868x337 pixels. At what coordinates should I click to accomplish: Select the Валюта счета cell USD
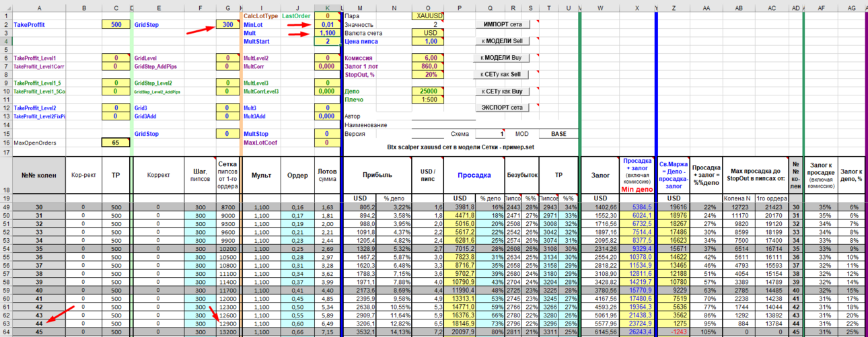tap(429, 32)
